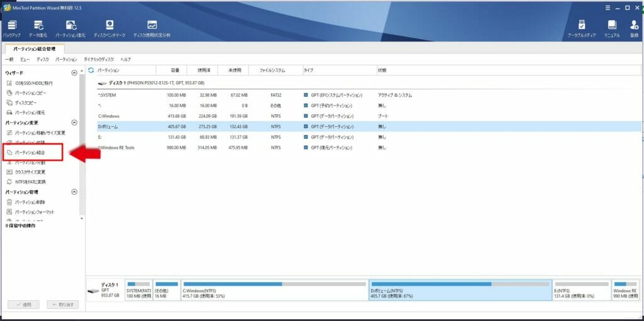The height and width of the screenshot is (321, 644).
Task: Open the 一般 menu
Action: pos(9,60)
